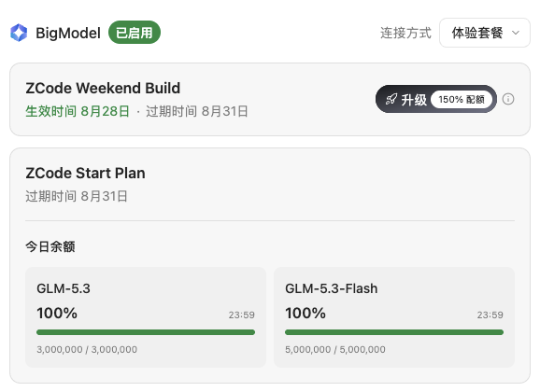Click the GLM-5.3-Flash model name
This screenshot has height=392, width=540.
pyautogui.click(x=332, y=288)
